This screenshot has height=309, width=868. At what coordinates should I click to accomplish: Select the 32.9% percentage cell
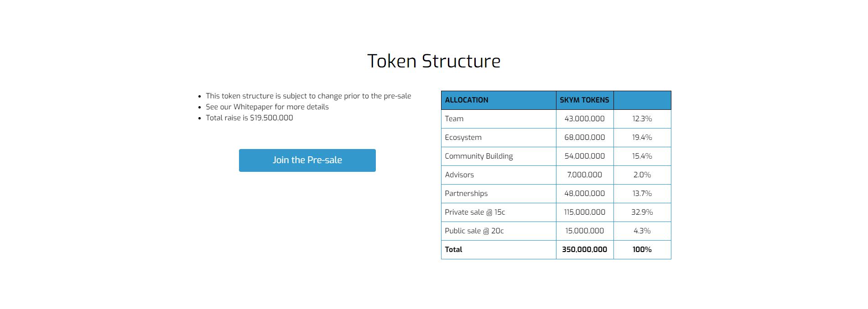tap(642, 212)
